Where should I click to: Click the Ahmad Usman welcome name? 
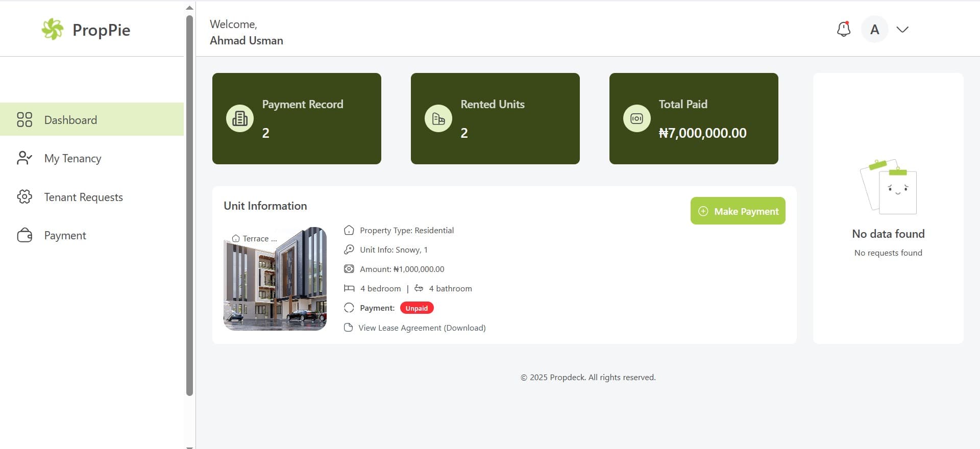[247, 40]
